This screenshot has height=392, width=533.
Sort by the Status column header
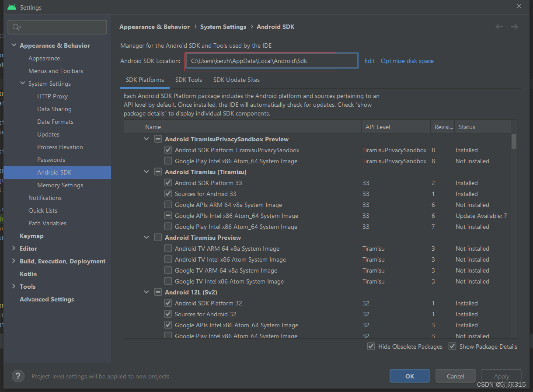[483, 127]
